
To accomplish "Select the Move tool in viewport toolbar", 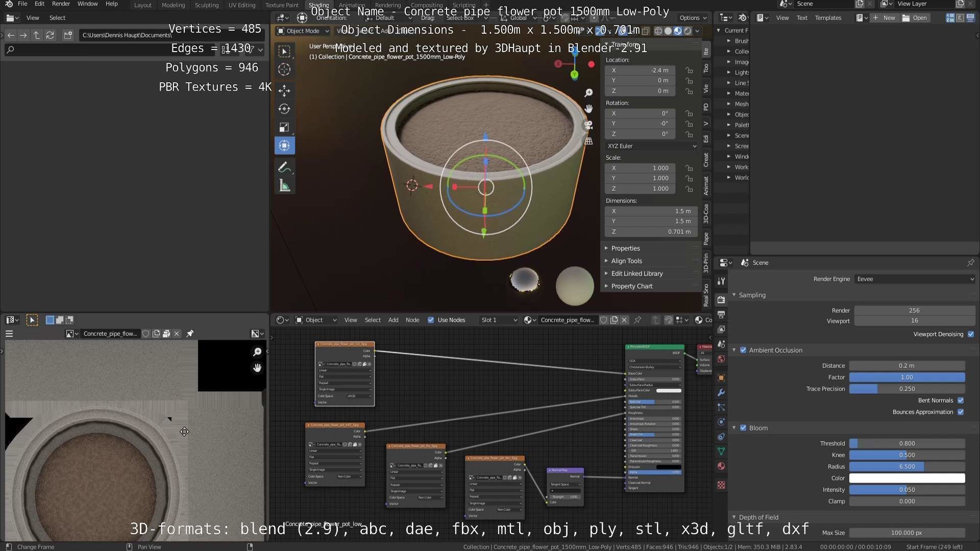I will tap(284, 91).
